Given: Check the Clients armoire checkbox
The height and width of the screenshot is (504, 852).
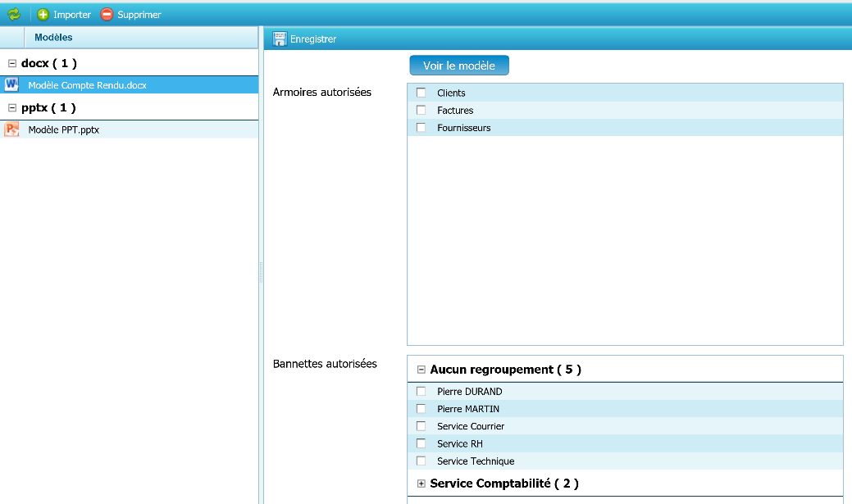Looking at the screenshot, I should 421,93.
